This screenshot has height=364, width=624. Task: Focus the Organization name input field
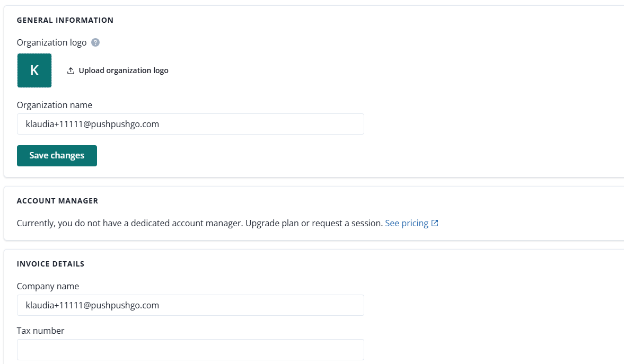click(x=190, y=124)
